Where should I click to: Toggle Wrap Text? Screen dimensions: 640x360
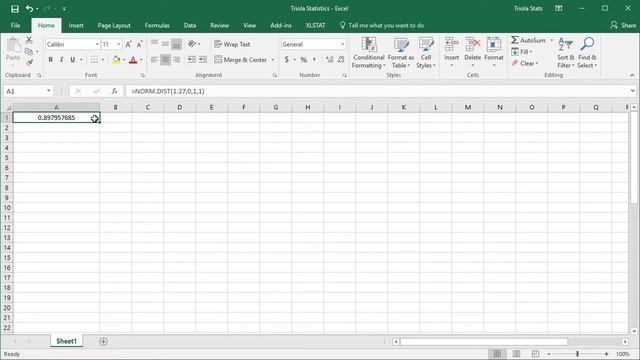coord(232,44)
